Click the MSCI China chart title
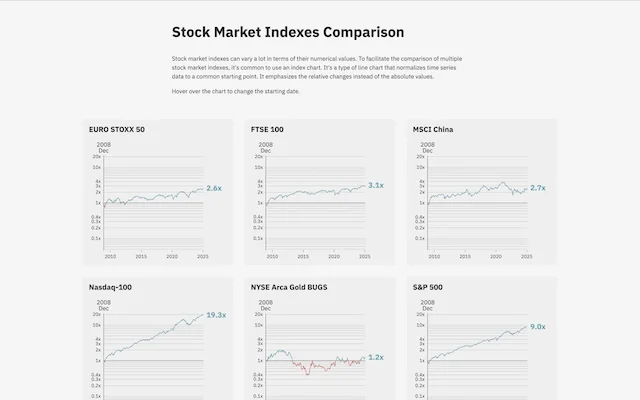The width and height of the screenshot is (640, 400). point(433,129)
